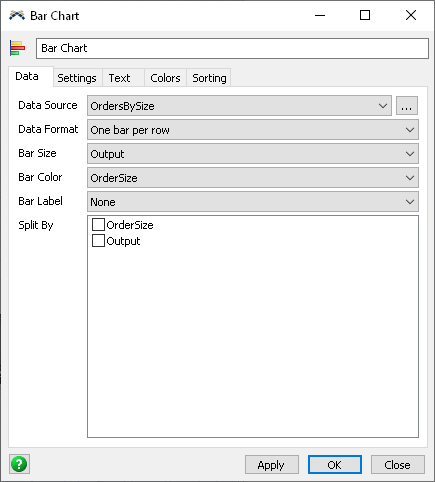Open the Sorting tab
435x482 pixels.
(209, 78)
